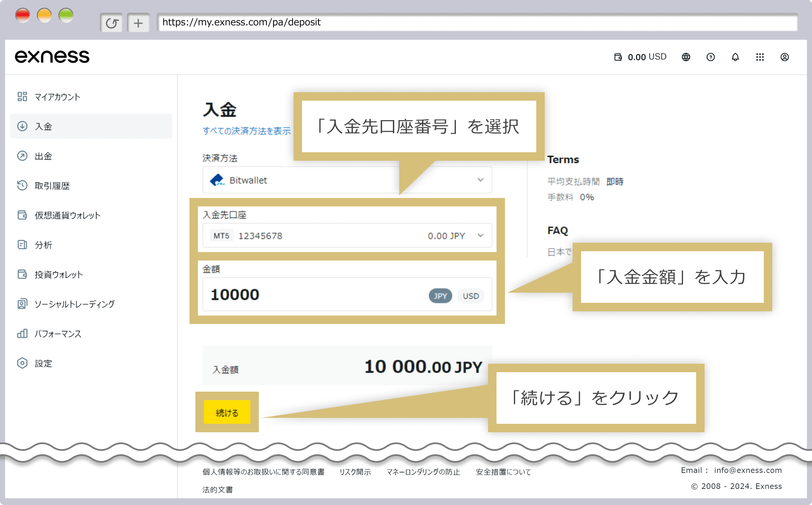Click the yellow 続ける button
The image size is (812, 505).
[x=227, y=412]
